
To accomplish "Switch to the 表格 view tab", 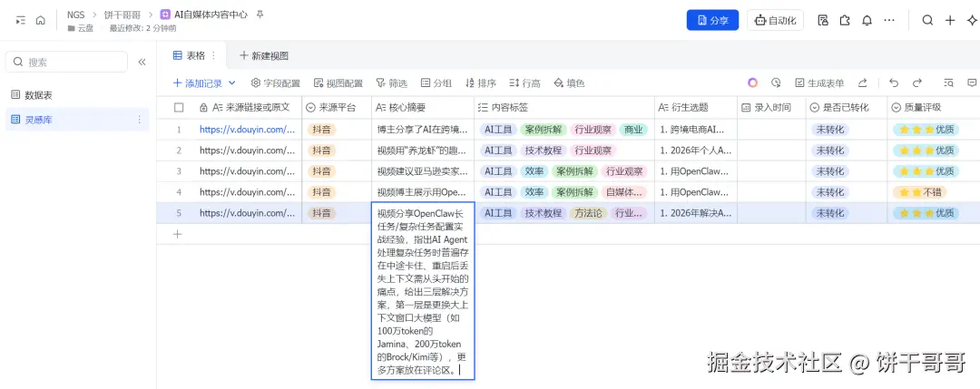I will click(190, 55).
